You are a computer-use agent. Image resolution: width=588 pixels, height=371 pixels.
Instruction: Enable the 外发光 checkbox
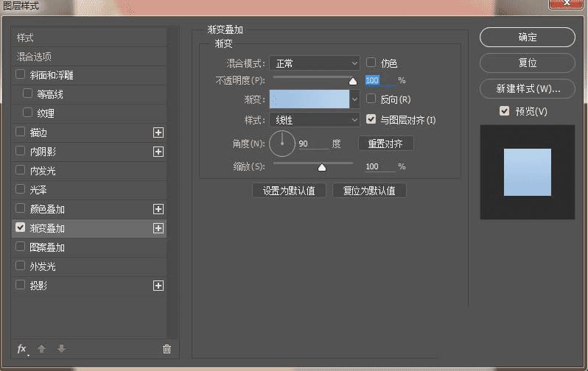coord(20,265)
